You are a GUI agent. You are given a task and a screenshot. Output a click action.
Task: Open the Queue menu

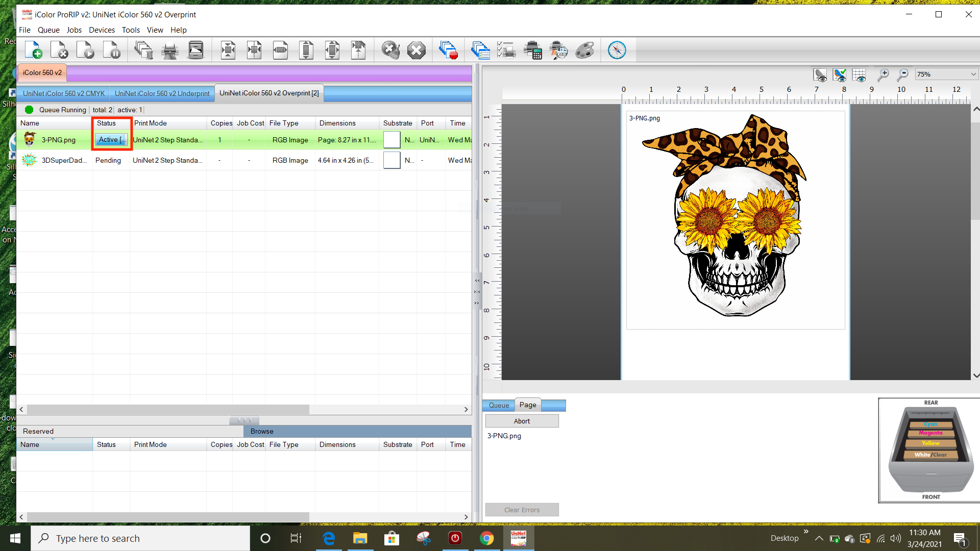click(x=48, y=30)
